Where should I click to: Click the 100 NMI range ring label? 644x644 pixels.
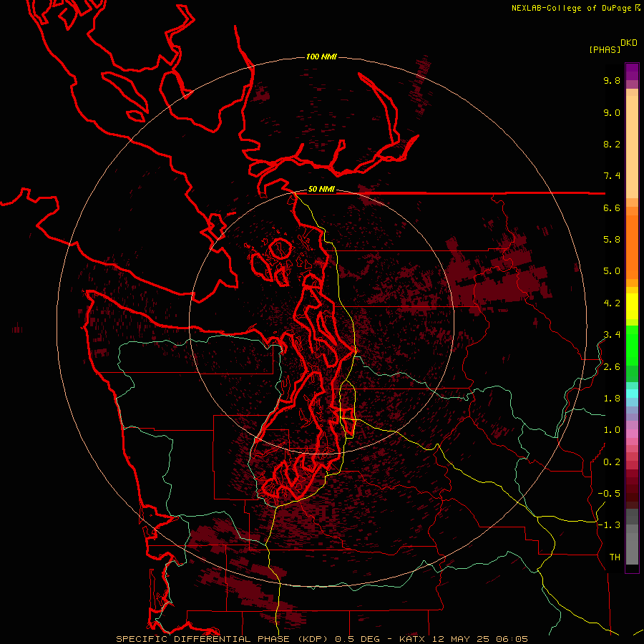tap(321, 57)
